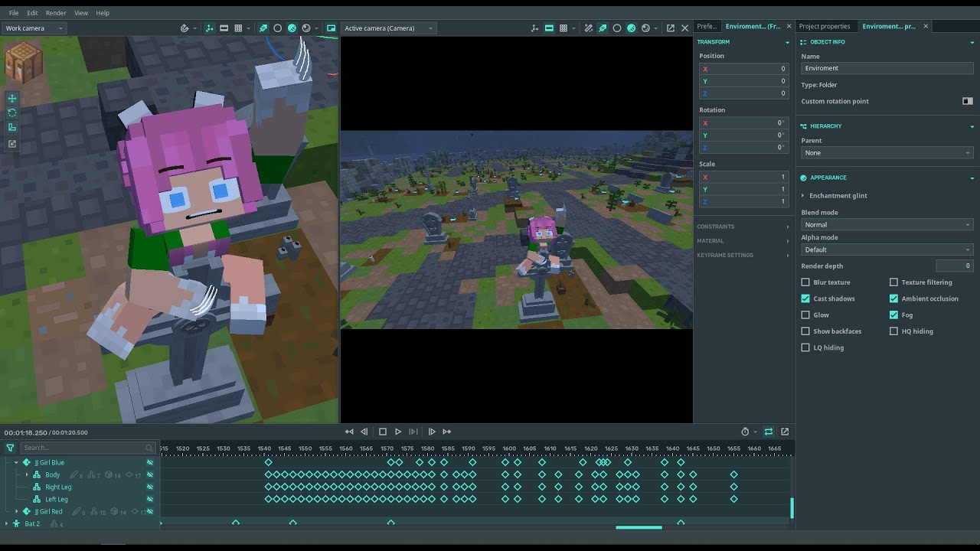This screenshot has width=980, height=551.
Task: Open the View menu
Action: pos(81,13)
